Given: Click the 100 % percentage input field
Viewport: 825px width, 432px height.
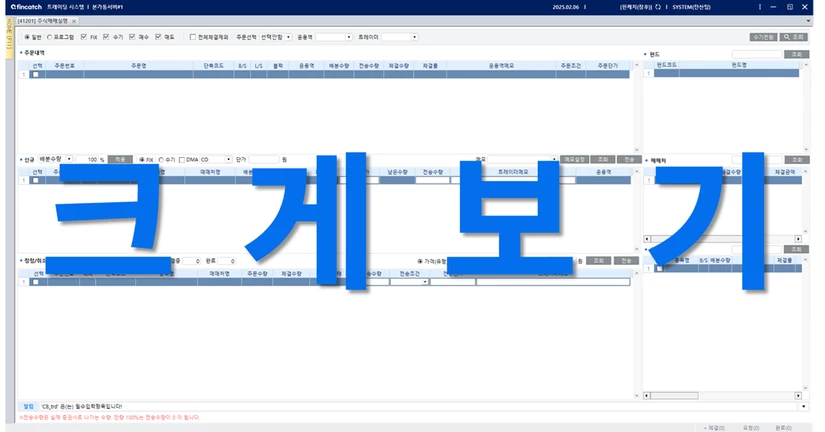Looking at the screenshot, I should [x=87, y=159].
